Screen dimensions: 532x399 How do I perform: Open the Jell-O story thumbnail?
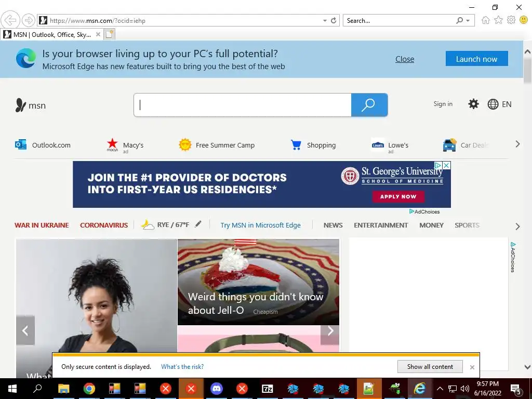tap(258, 282)
